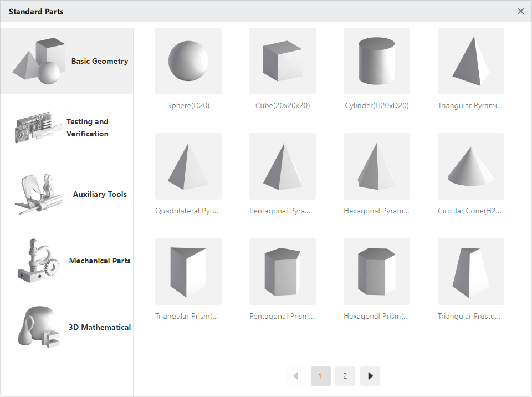Close the Standard Parts dialog
This screenshot has width=532, height=397.
[x=521, y=11]
